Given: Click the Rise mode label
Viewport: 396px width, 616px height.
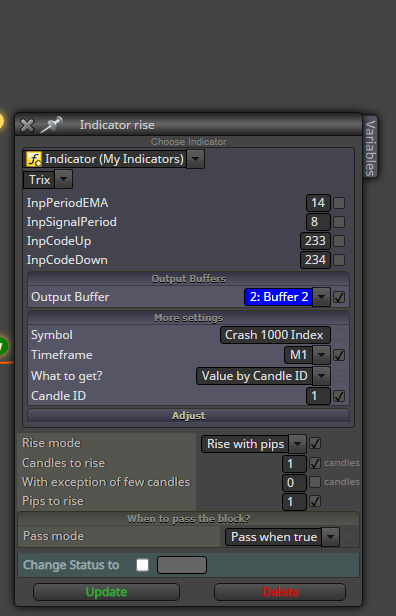Looking at the screenshot, I should (x=51, y=443).
